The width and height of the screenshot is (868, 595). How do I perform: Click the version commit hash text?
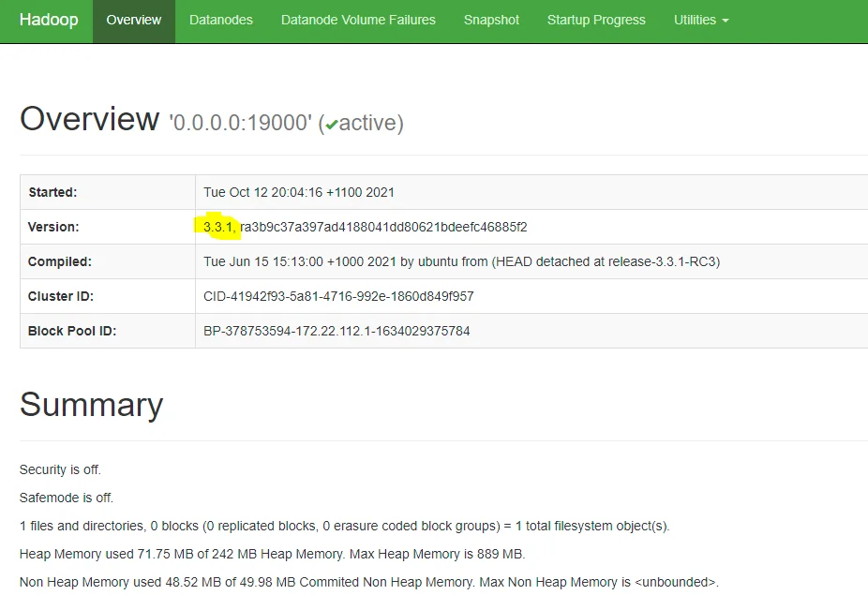coord(384,227)
